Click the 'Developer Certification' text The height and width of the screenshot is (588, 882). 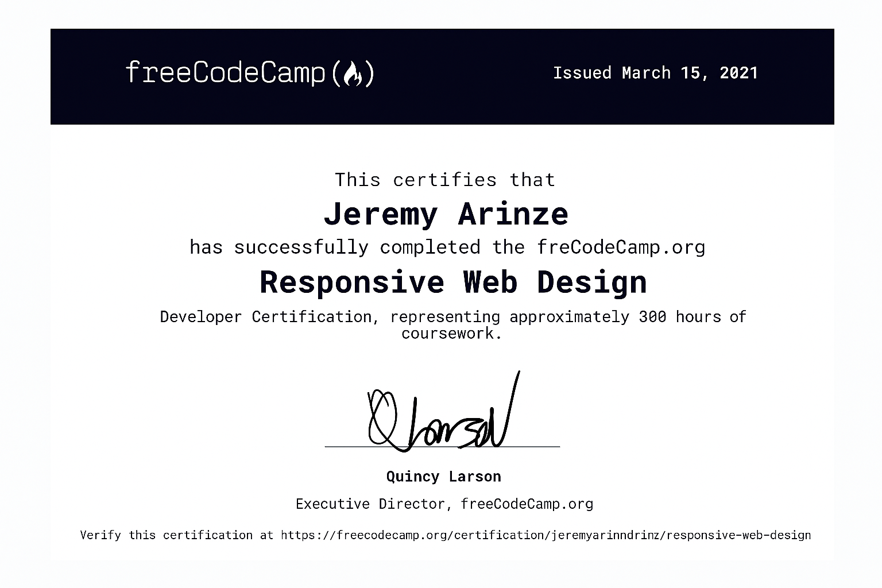coord(265,317)
